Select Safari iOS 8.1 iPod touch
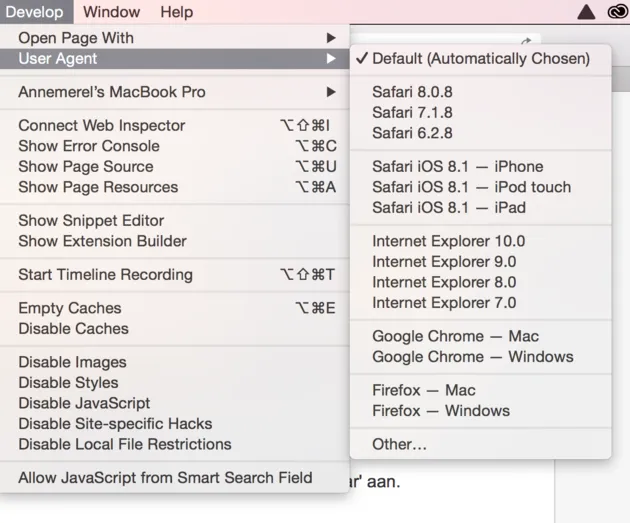 481,187
